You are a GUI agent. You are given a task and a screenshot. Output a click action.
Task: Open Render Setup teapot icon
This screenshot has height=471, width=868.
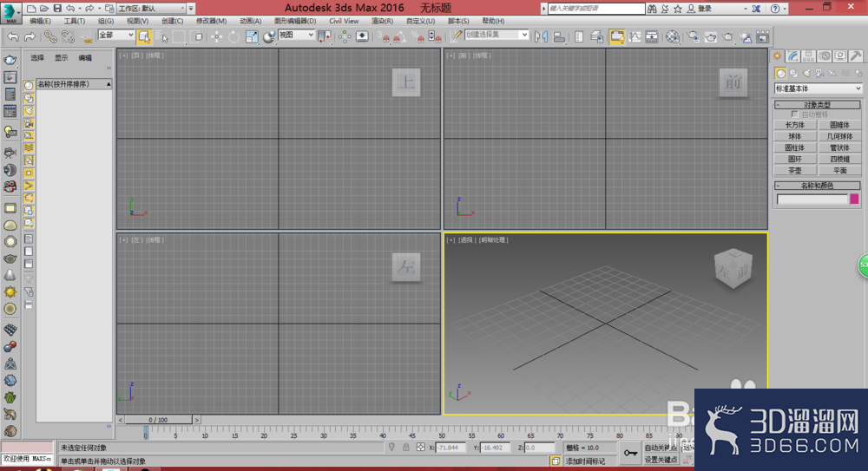tap(693, 37)
